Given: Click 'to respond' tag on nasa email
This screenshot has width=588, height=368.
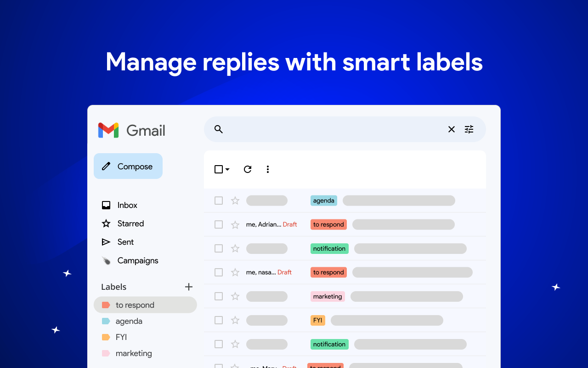Looking at the screenshot, I should pos(328,272).
